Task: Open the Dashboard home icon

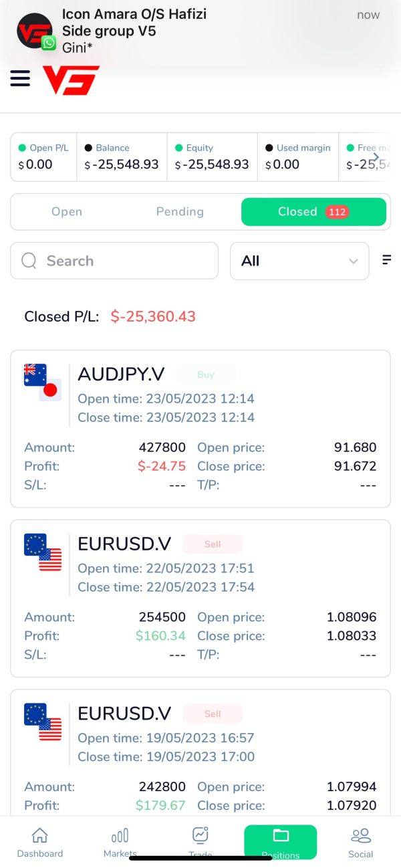Action: 40,836
